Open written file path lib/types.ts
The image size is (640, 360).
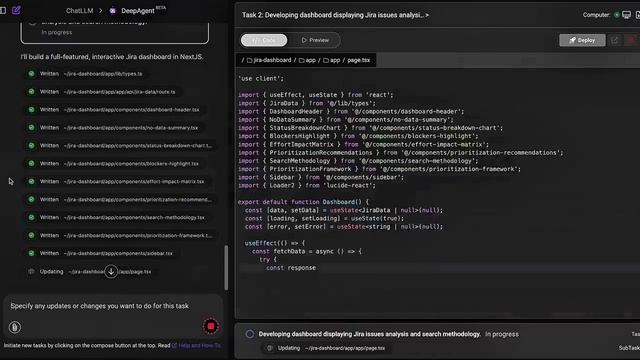(x=103, y=74)
